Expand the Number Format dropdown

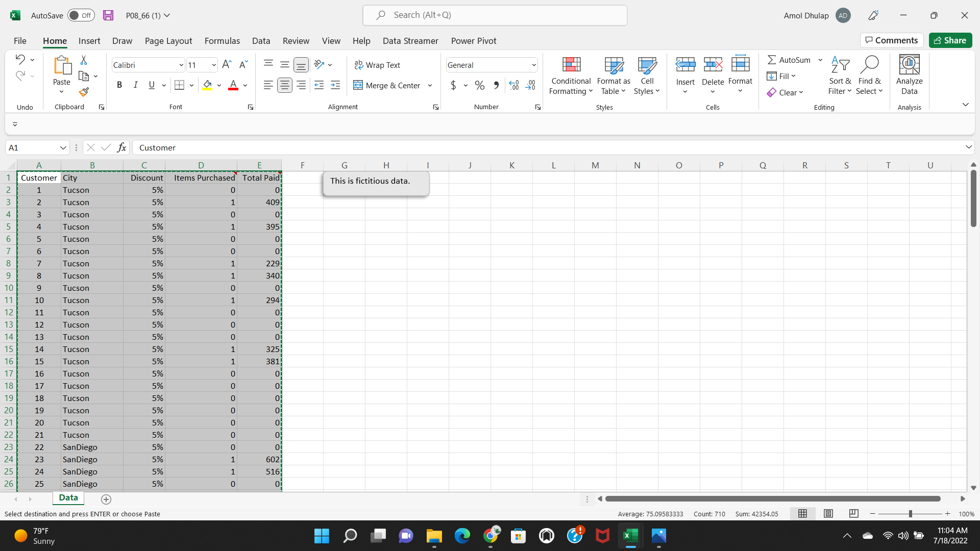point(534,65)
